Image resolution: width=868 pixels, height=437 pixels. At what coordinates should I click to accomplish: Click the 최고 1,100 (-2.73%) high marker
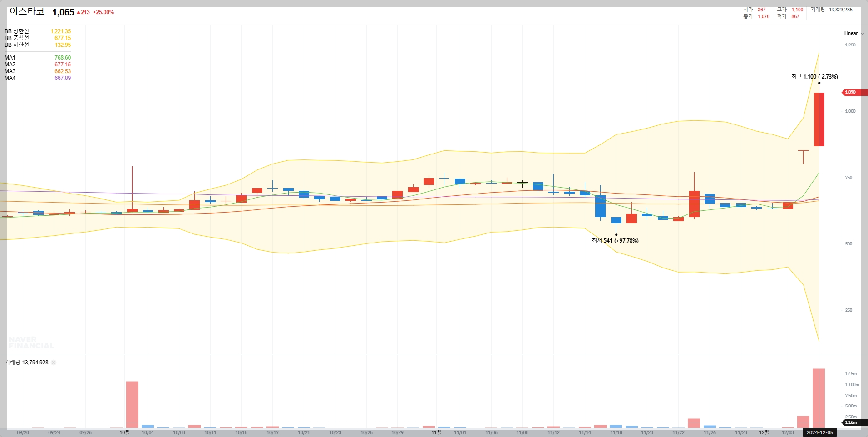[814, 77]
